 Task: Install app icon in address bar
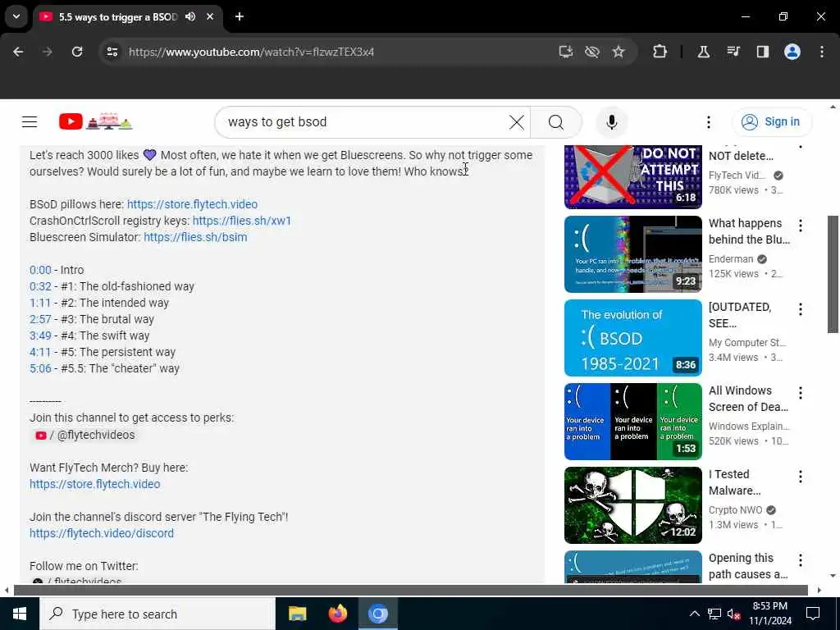566,52
